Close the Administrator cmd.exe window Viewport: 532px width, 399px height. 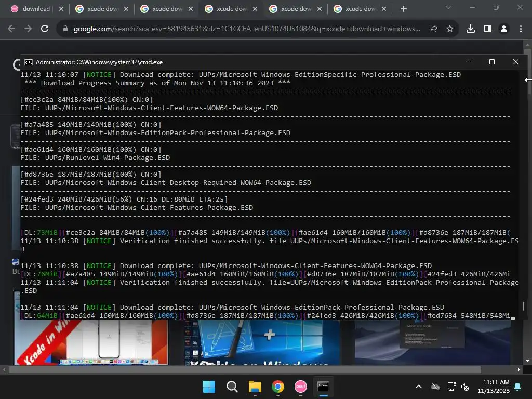click(516, 62)
